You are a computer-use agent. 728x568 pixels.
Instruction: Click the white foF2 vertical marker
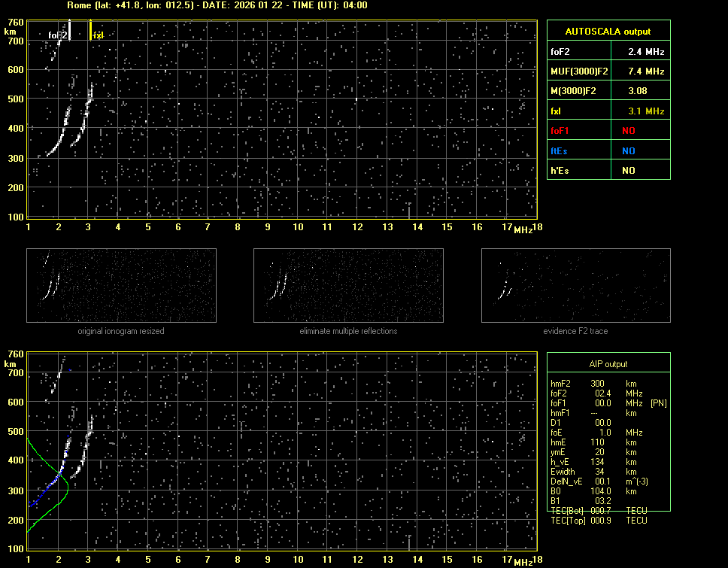[x=70, y=30]
